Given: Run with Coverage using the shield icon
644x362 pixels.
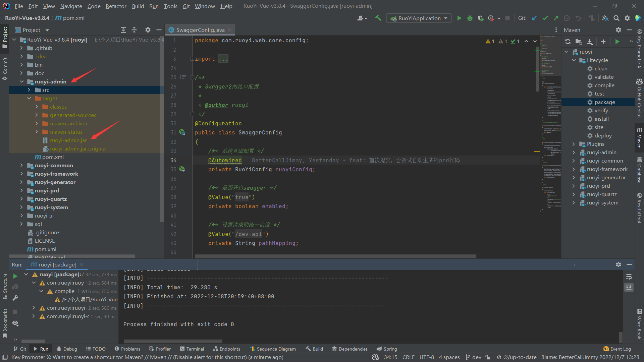Looking at the screenshot, I should point(481,18).
